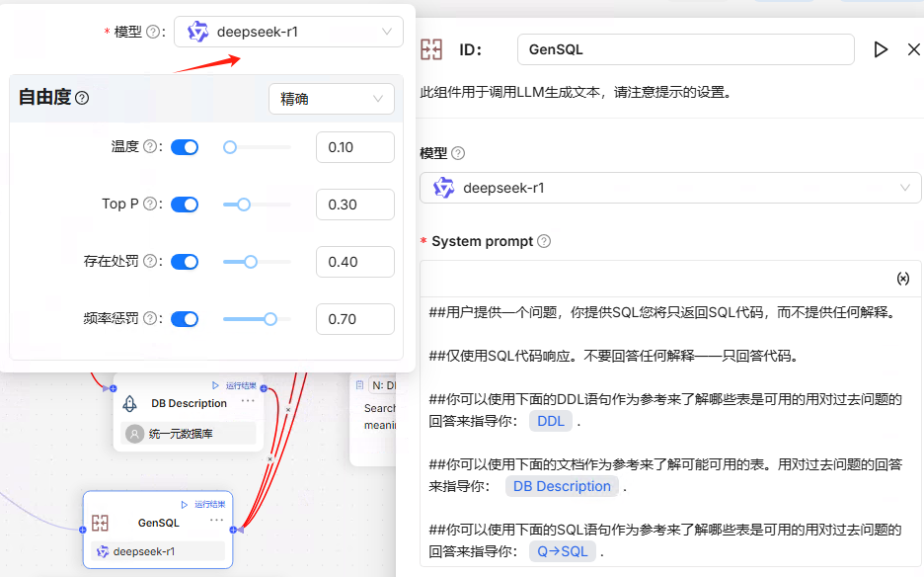This screenshot has height=577, width=924.
Task: Open the top-left 模型 deepseek-r1 dropdown
Action: (288, 32)
